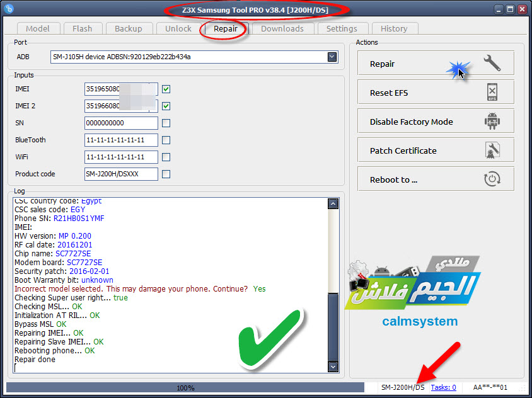Switch to the Flash tab

tap(83, 29)
